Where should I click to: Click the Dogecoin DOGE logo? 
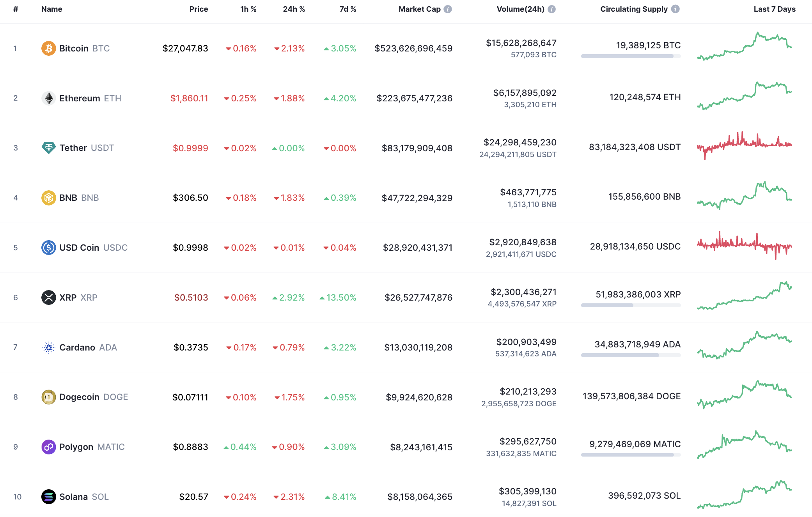point(48,397)
